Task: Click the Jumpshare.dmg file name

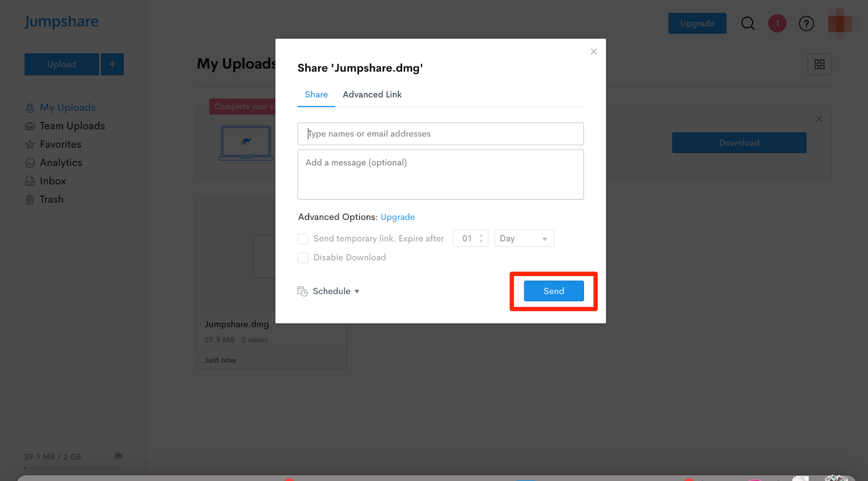Action: click(x=237, y=324)
